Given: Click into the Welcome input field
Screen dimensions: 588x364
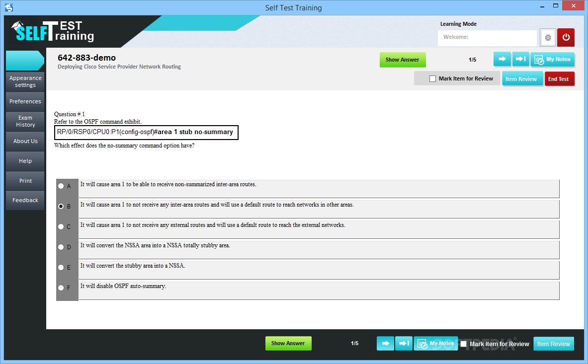Looking at the screenshot, I should (487, 37).
